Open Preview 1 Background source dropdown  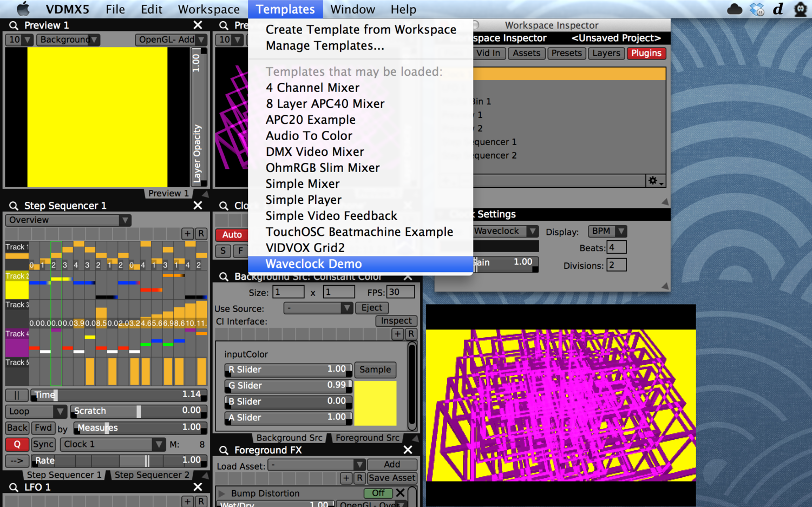pyautogui.click(x=68, y=39)
